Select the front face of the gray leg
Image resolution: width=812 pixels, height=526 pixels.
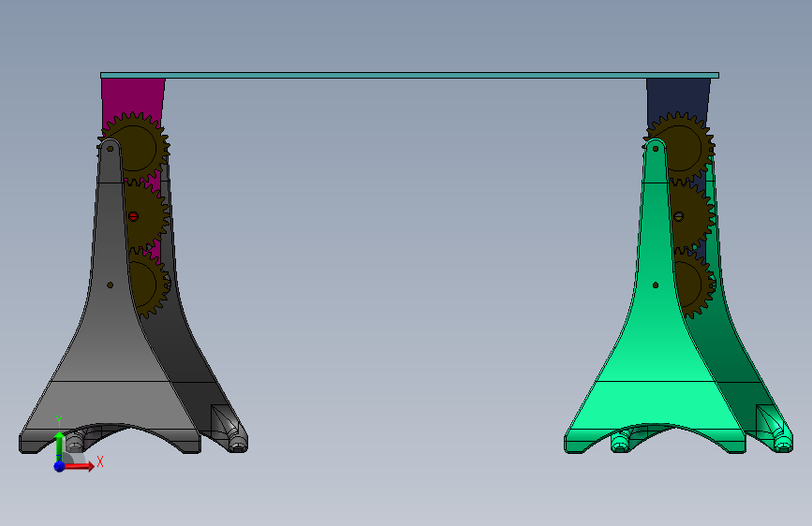pyautogui.click(x=111, y=331)
